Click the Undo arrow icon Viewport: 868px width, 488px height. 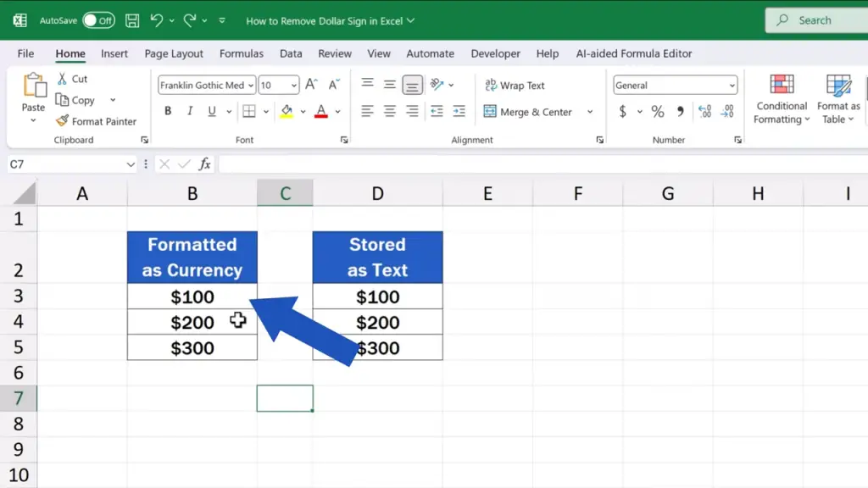point(156,20)
